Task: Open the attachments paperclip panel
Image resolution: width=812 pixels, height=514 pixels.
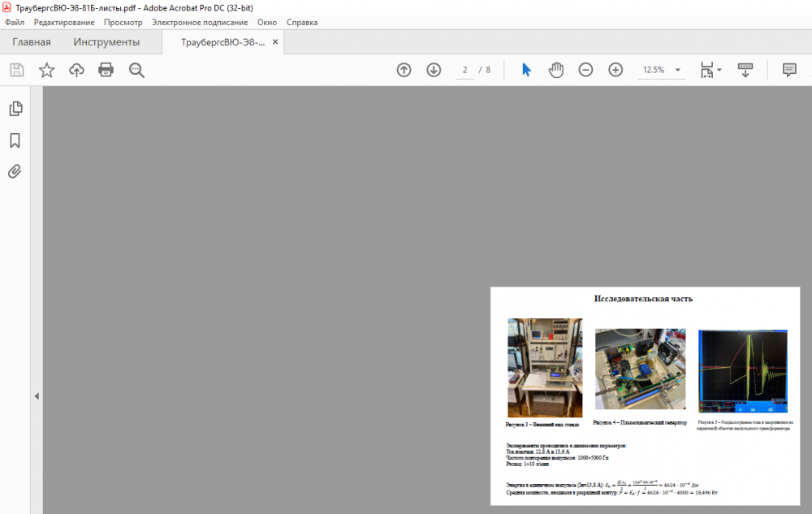Action: 15,171
